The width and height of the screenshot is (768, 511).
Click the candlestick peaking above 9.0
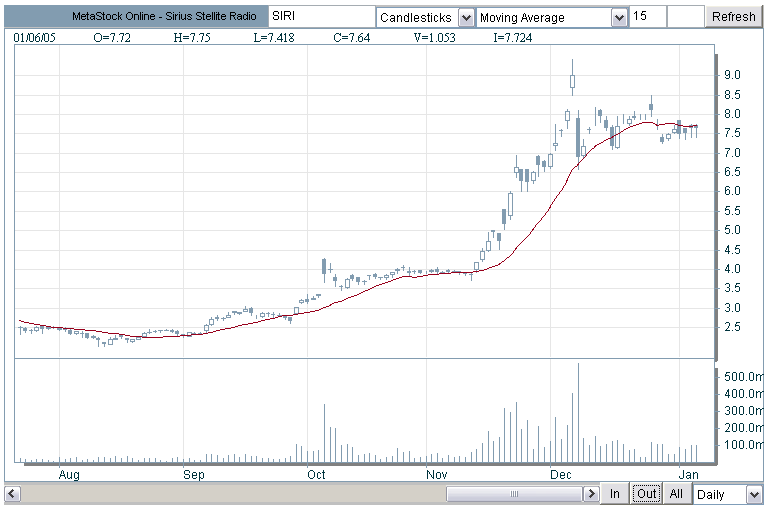pyautogui.click(x=572, y=77)
